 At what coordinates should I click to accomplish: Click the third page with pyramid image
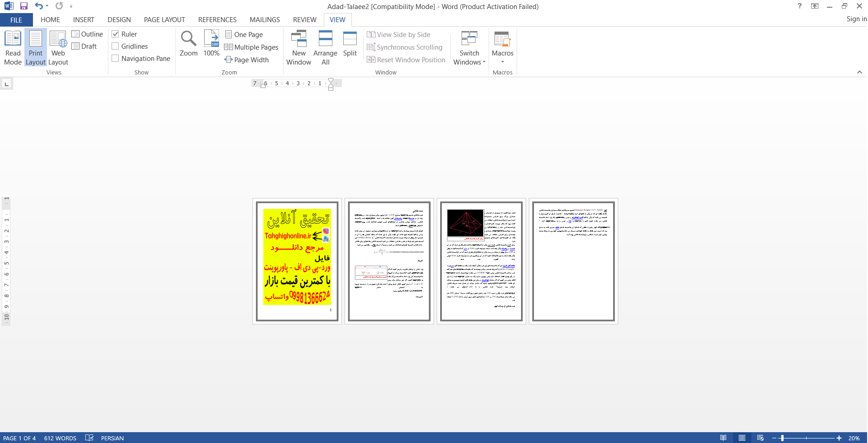coord(481,261)
